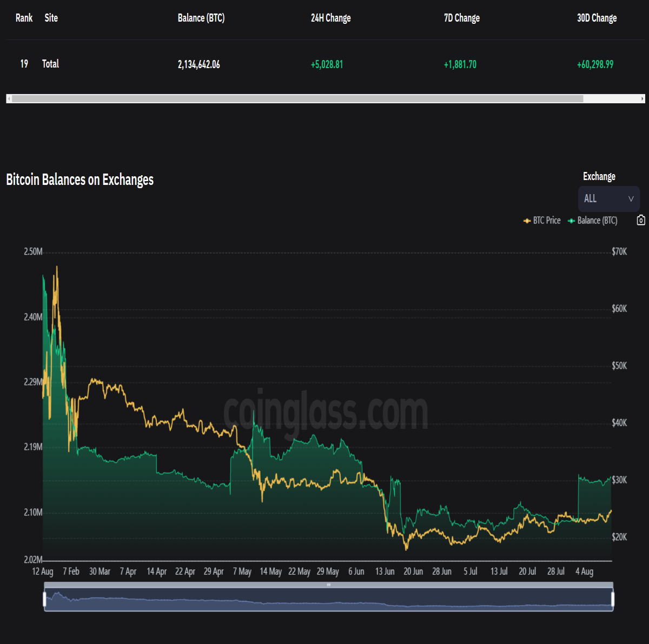
Task: Click the 2.29M balance axis label
Action: tap(33, 382)
